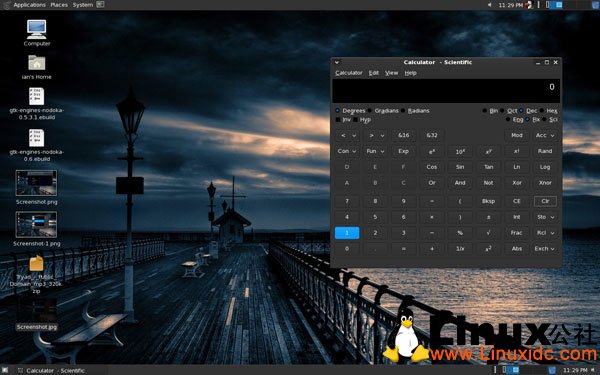Click terminal launcher icon in top panel
Screen dimensions: 600x375
click(x=100, y=5)
